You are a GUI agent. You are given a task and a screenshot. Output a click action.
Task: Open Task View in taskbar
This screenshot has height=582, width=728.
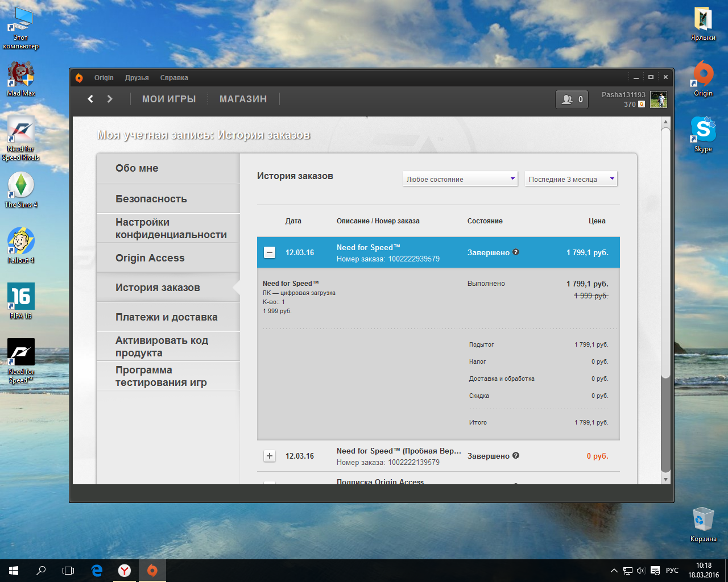68,571
